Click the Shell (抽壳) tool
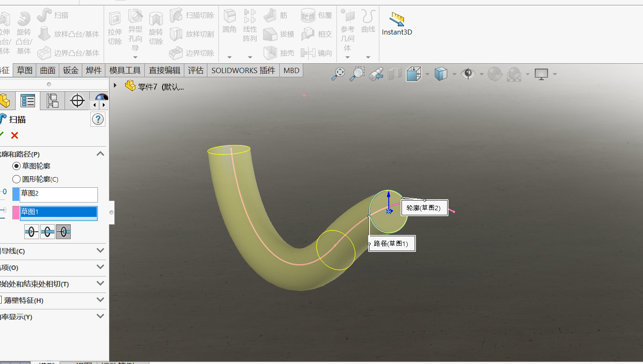 [279, 53]
